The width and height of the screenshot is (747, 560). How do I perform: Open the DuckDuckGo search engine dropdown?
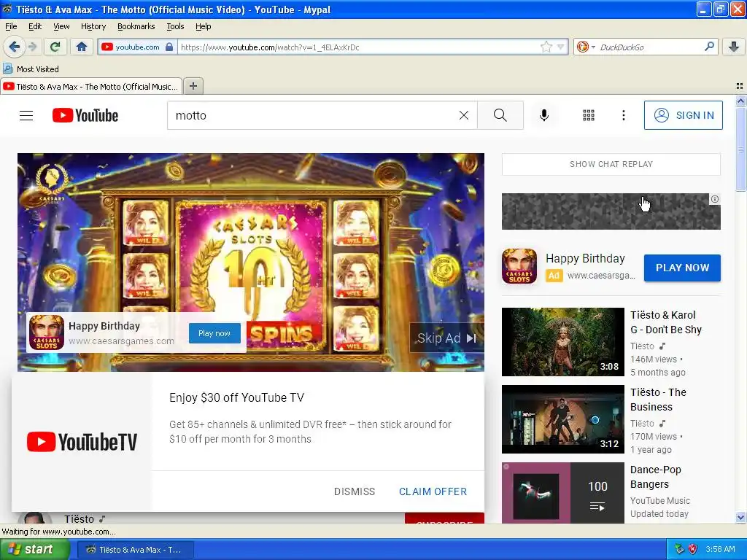pos(586,47)
